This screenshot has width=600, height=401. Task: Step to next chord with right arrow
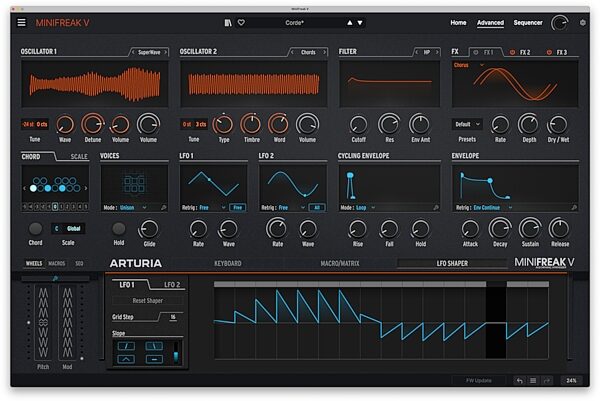[x=86, y=188]
